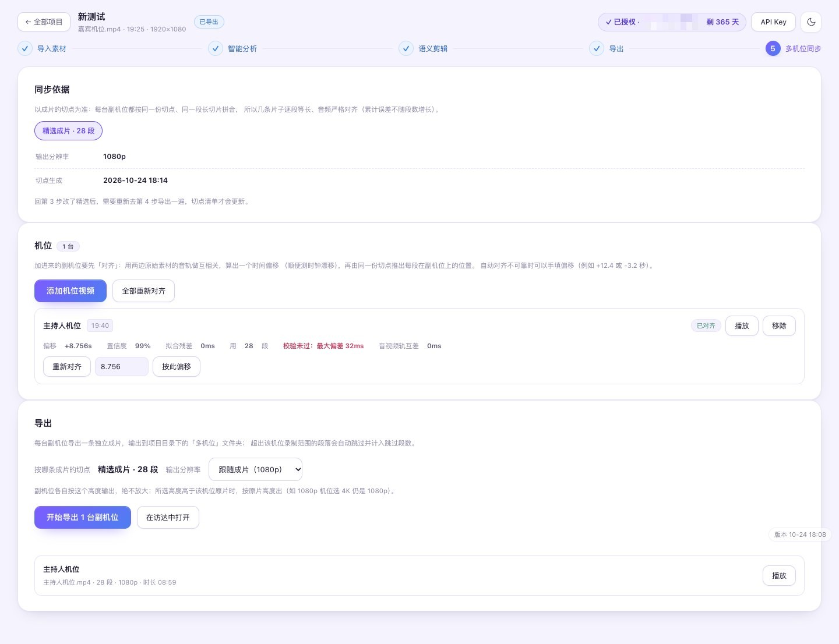
Task: Play the 主持人机位 aligned camera
Action: (x=742, y=326)
